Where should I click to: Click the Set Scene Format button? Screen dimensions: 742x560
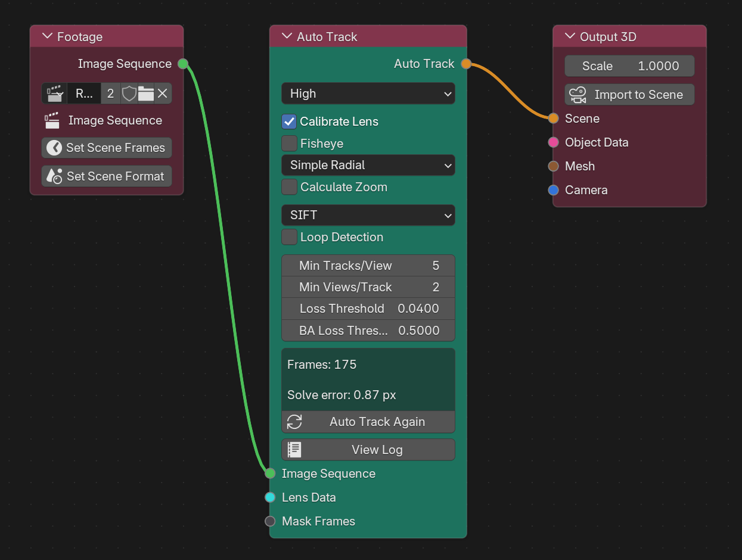(x=107, y=176)
